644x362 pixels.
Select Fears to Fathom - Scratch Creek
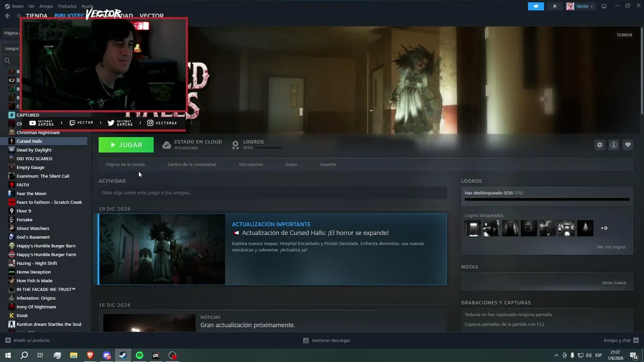pos(49,202)
